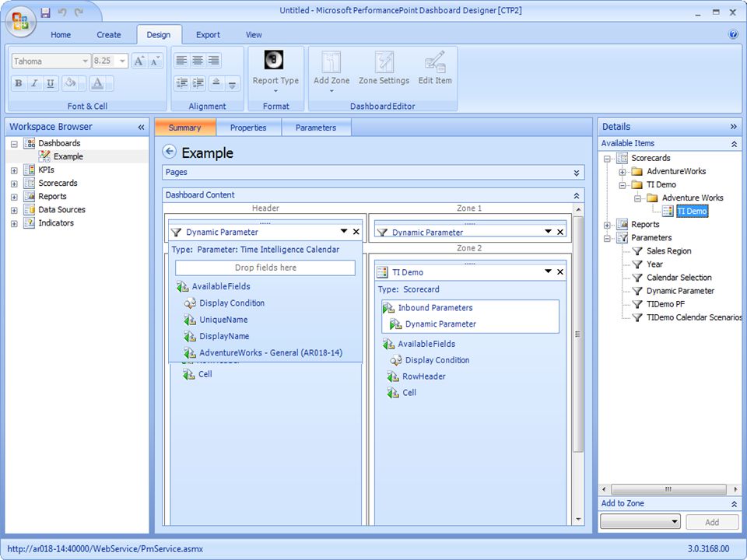Select the DisplayName available field

[x=224, y=336]
